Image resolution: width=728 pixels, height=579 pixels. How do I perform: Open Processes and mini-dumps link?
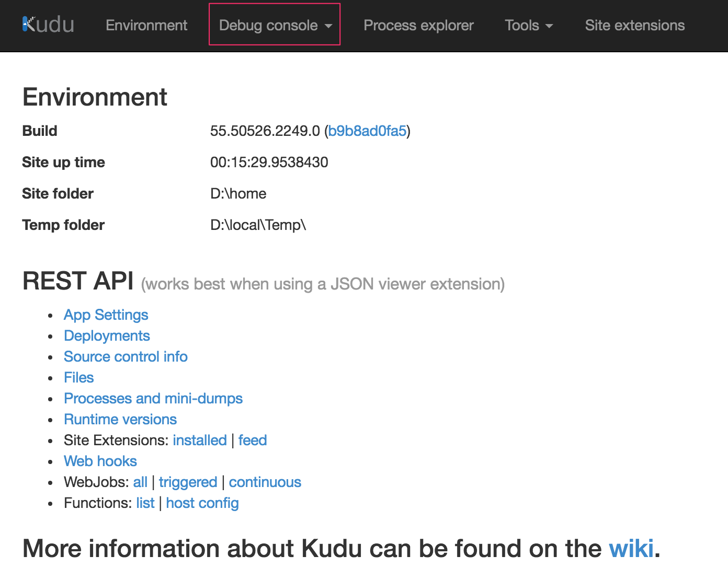coord(153,398)
